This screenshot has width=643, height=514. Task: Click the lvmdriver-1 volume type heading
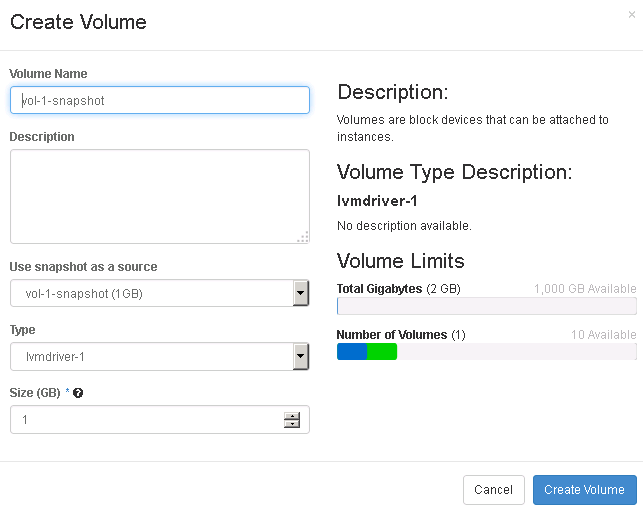point(378,201)
